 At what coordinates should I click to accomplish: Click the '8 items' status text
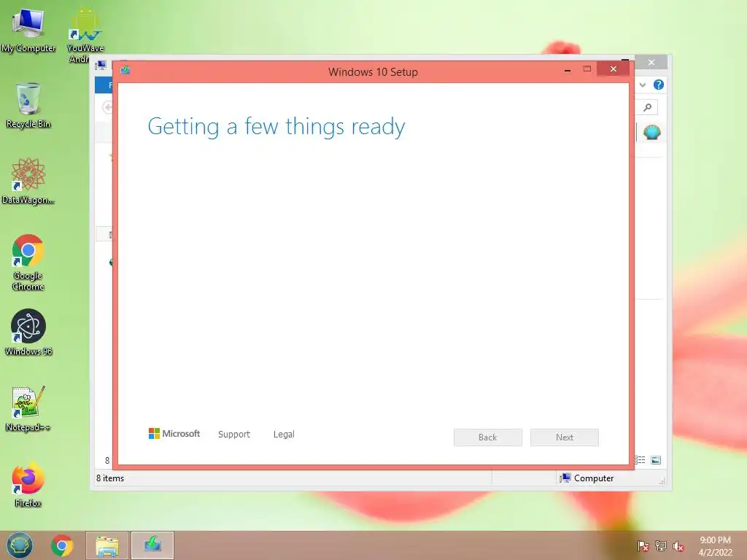(x=110, y=478)
